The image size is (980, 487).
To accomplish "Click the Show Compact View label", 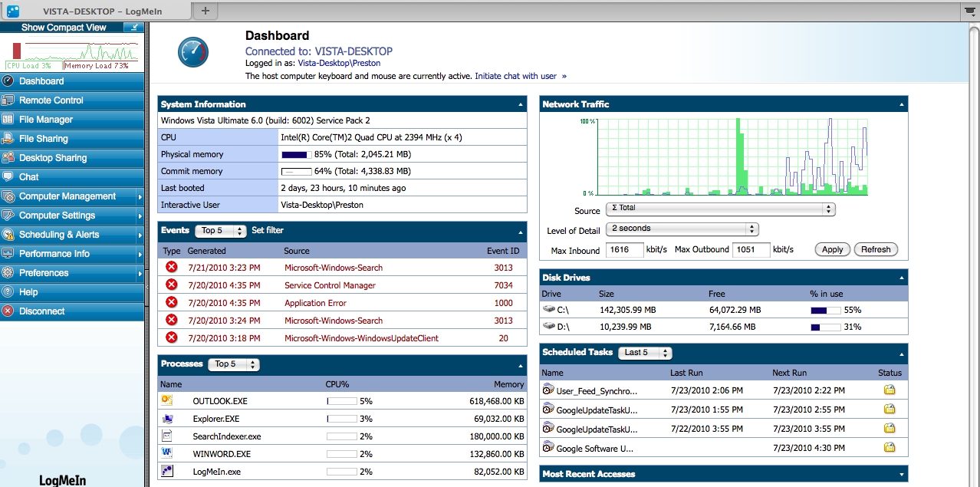I will (x=64, y=27).
